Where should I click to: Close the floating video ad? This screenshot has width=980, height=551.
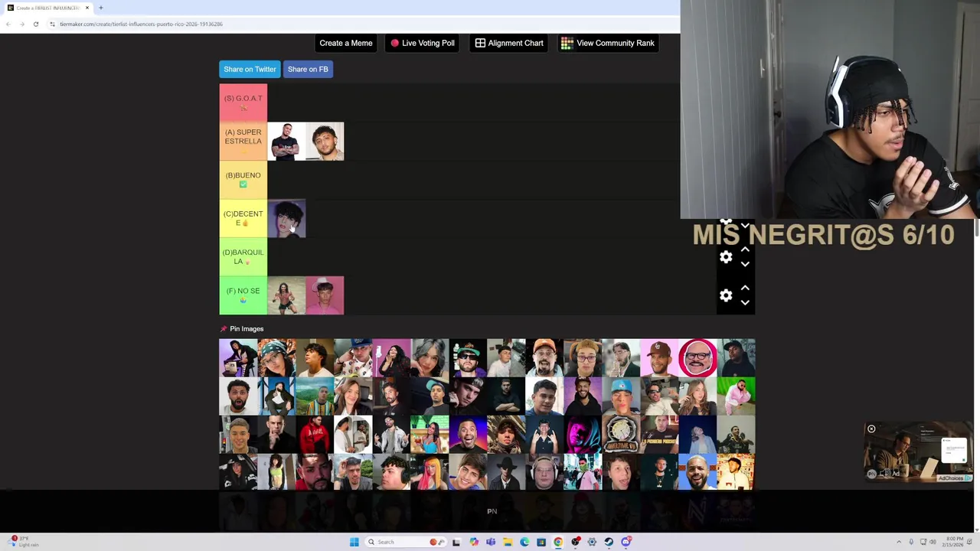871,429
